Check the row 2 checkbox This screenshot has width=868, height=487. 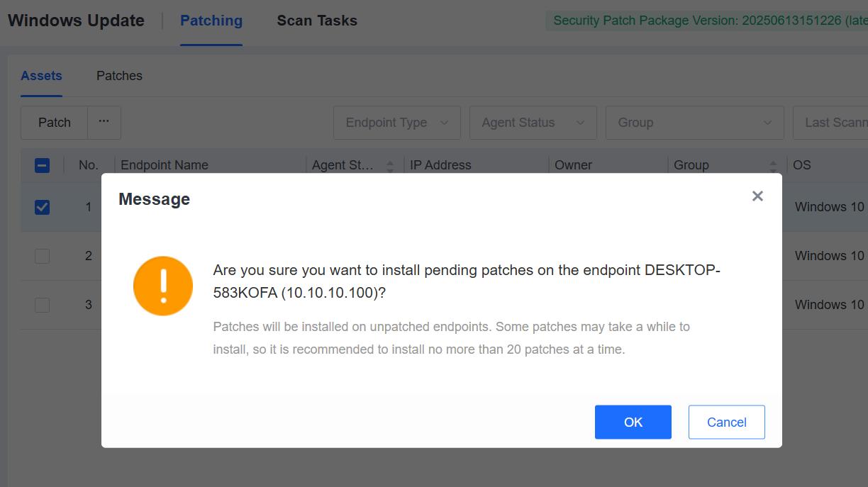click(42, 256)
